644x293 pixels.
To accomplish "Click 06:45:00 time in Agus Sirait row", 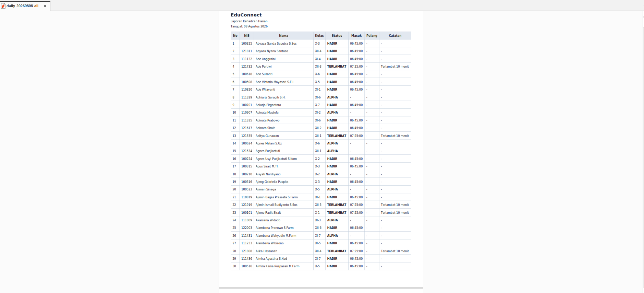I will (356, 166).
